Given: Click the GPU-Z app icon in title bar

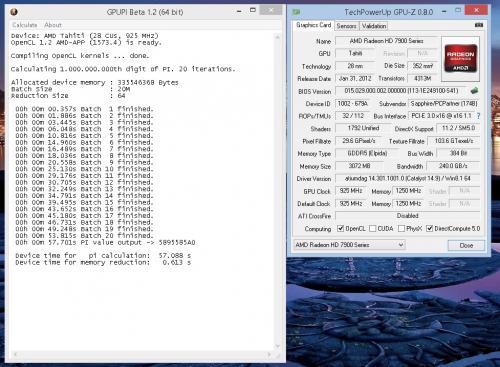Looking at the screenshot, I should [x=296, y=12].
